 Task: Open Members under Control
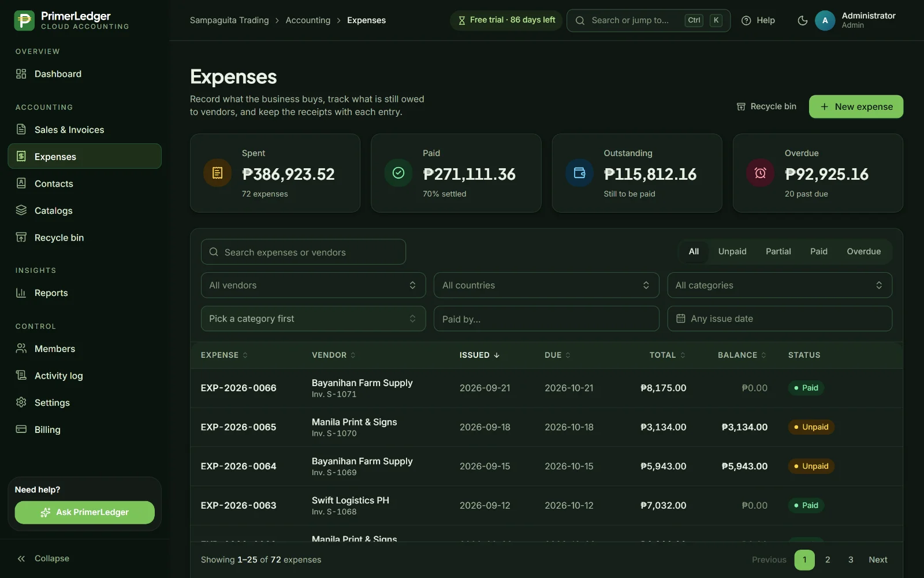(x=84, y=349)
